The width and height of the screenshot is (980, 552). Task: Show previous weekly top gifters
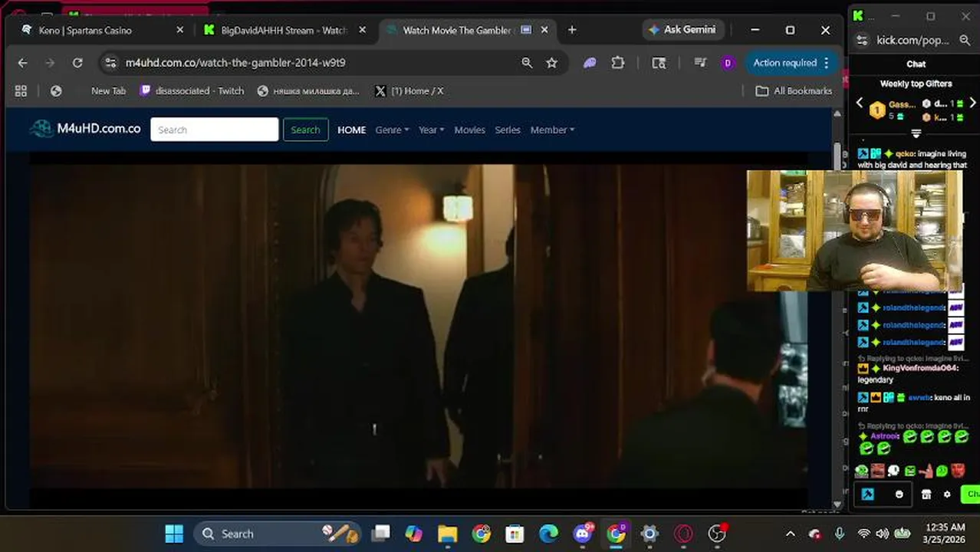coord(859,103)
